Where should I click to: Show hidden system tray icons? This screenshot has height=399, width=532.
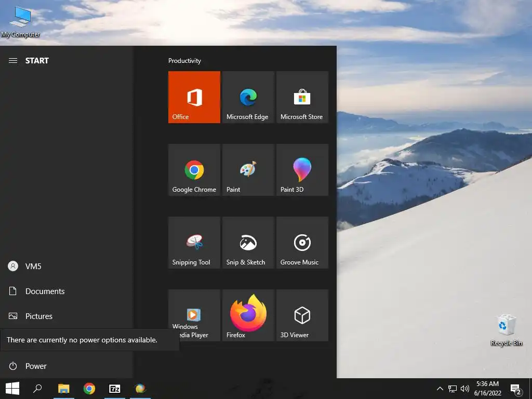pyautogui.click(x=440, y=389)
